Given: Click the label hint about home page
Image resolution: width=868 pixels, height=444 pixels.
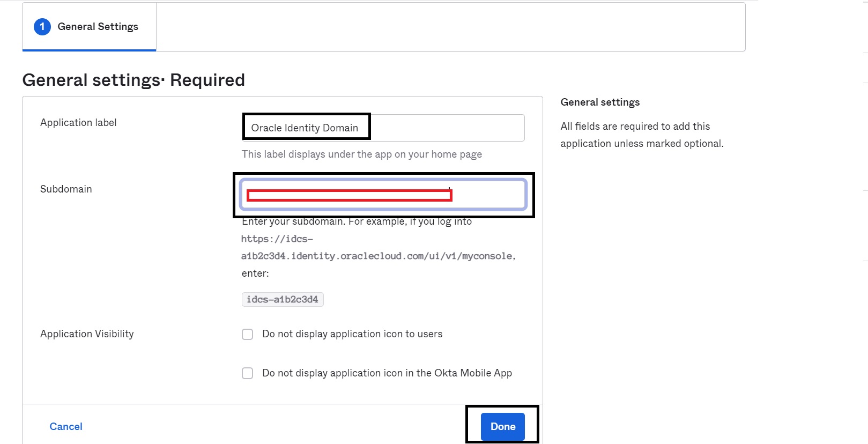Looking at the screenshot, I should coord(362,154).
